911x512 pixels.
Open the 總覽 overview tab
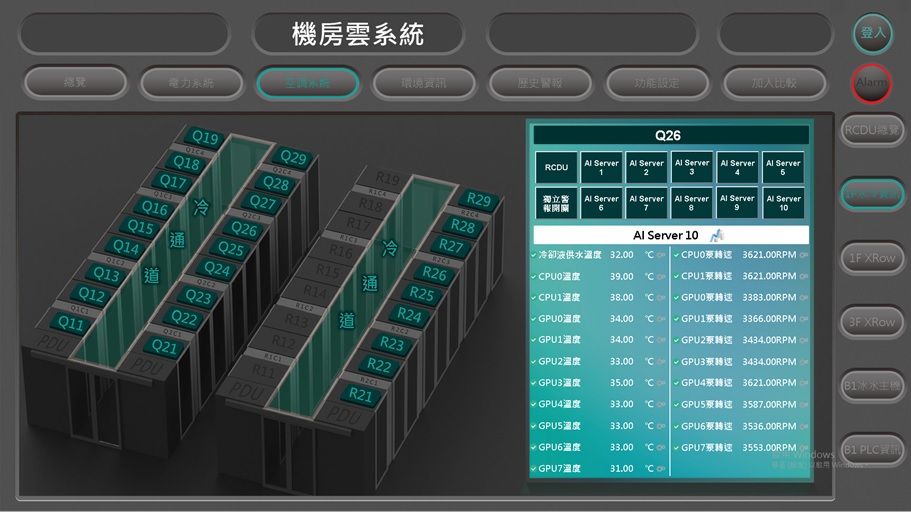point(75,83)
